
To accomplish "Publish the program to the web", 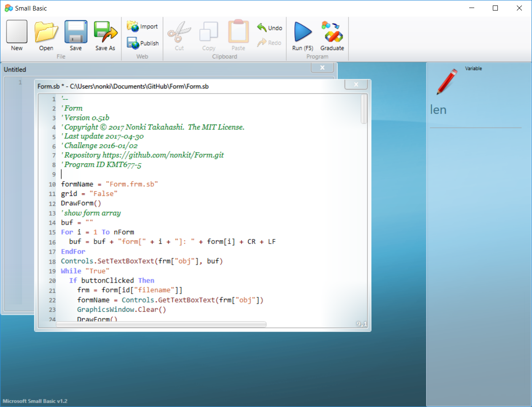I will [143, 43].
